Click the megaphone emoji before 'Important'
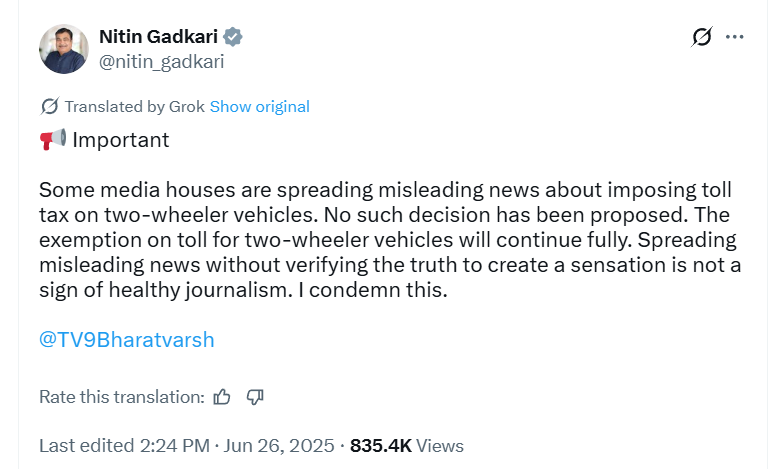The image size is (768, 469). coord(52,140)
